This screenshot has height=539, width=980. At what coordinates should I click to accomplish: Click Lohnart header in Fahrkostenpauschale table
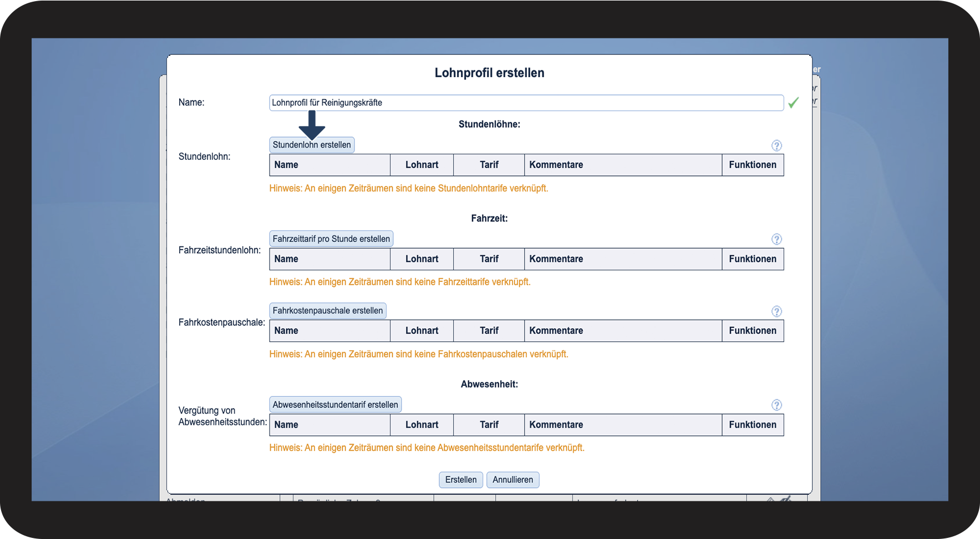pyautogui.click(x=422, y=331)
